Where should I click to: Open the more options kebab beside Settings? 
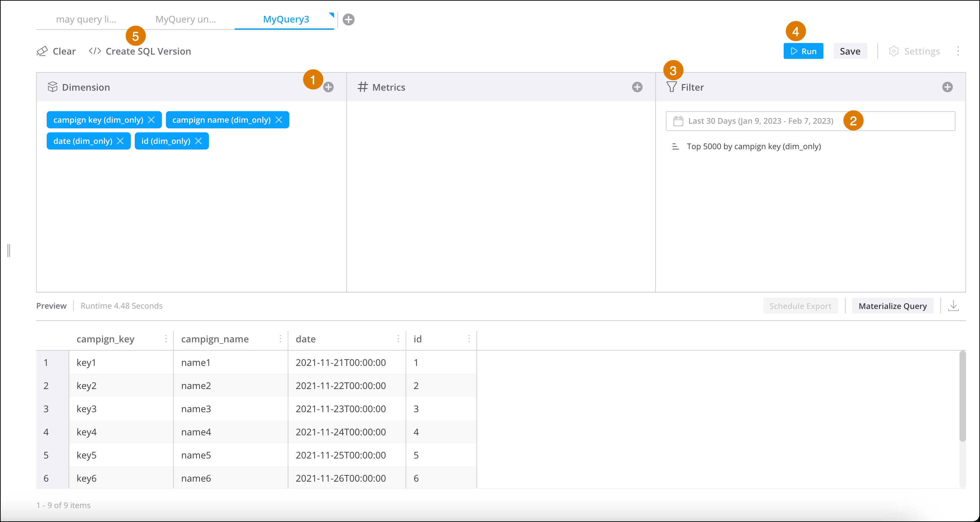(958, 51)
